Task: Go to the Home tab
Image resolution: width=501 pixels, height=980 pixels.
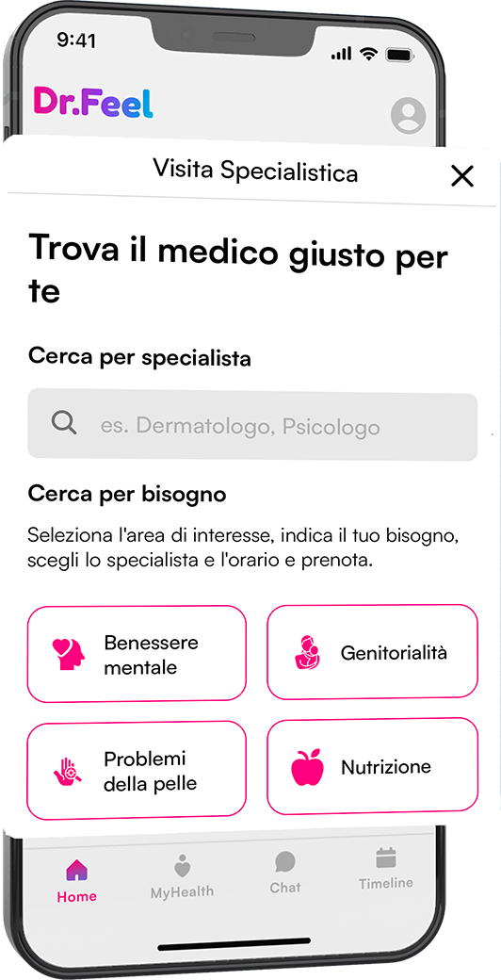Action: click(77, 881)
